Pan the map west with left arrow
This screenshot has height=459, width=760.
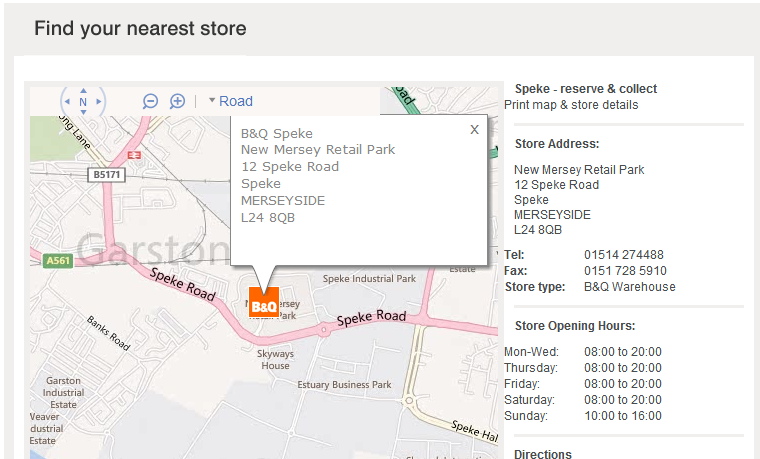click(x=66, y=101)
